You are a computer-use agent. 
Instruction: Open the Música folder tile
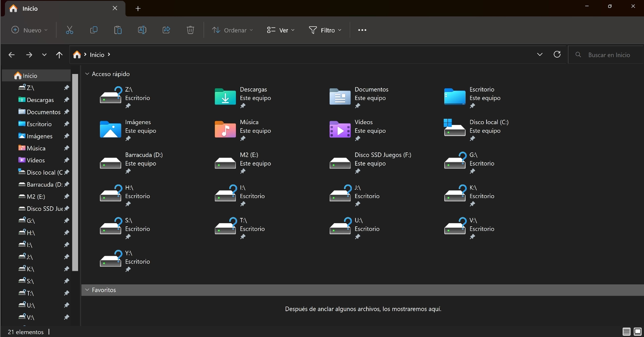(x=243, y=130)
